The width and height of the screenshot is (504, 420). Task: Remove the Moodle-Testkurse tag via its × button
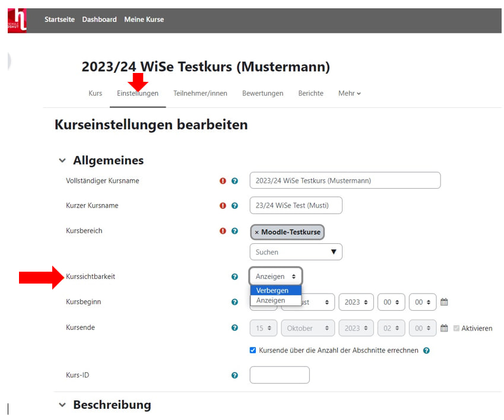[x=256, y=233]
